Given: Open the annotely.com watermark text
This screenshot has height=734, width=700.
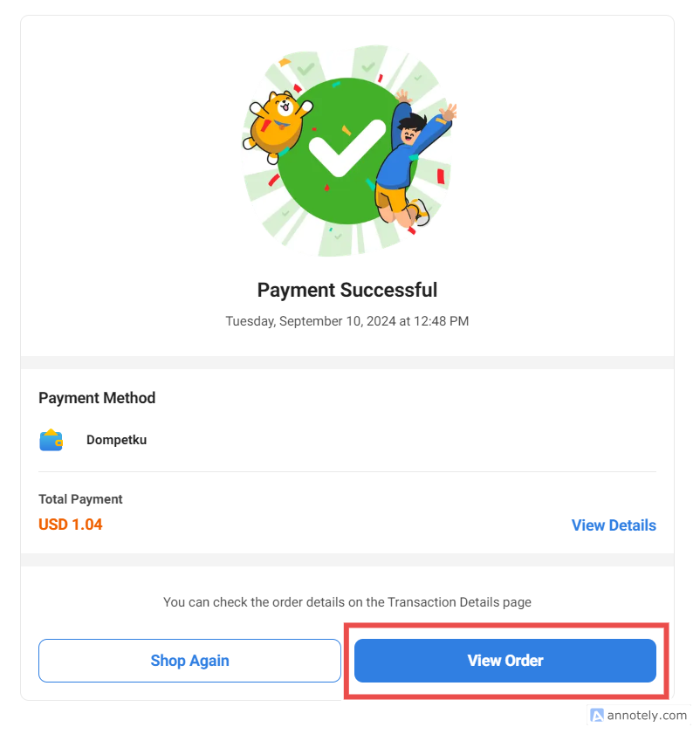Looking at the screenshot, I should pos(649,716).
